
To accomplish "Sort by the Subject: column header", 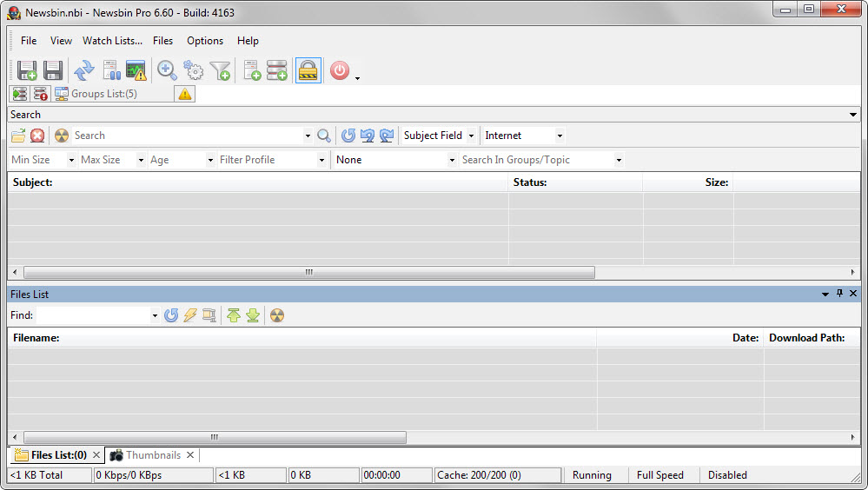I will pos(258,182).
